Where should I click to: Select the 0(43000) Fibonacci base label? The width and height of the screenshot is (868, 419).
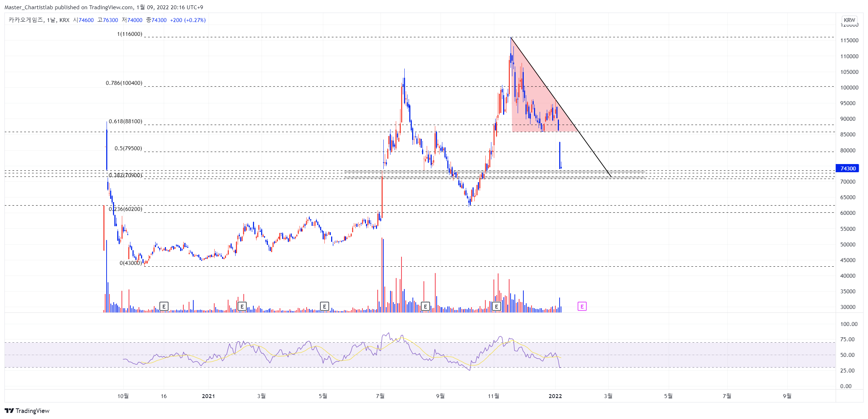pos(131,263)
